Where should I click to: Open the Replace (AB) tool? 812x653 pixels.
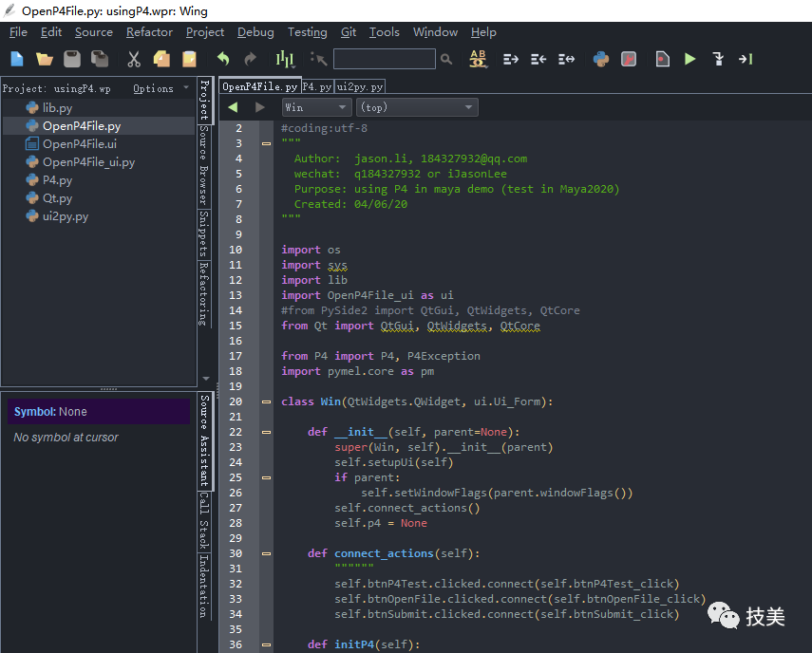click(x=478, y=59)
